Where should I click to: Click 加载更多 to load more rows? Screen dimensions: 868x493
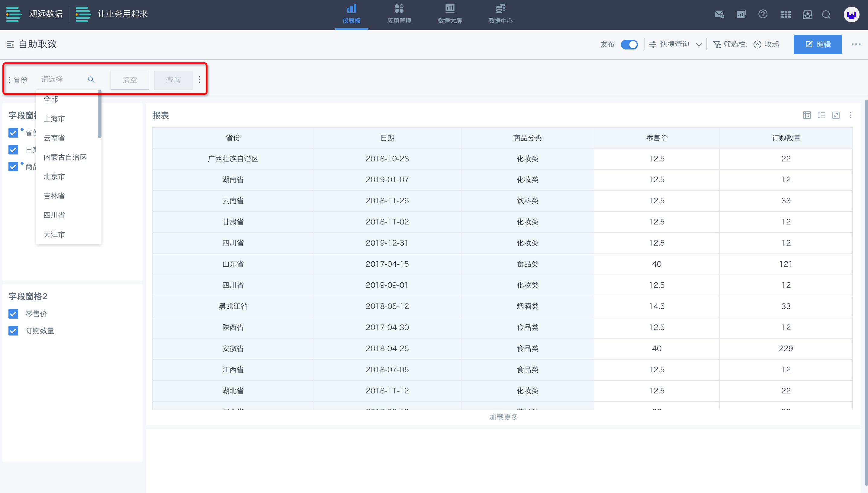tap(503, 417)
